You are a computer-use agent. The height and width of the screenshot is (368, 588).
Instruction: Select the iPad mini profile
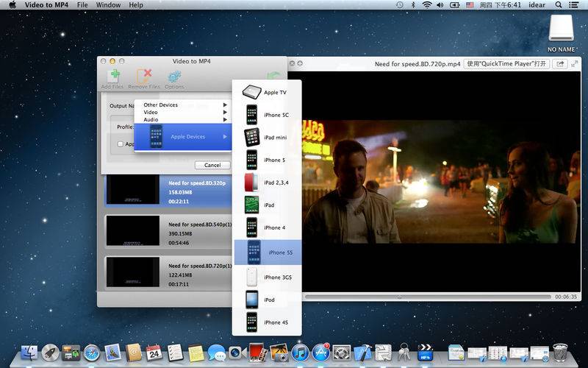(x=267, y=138)
